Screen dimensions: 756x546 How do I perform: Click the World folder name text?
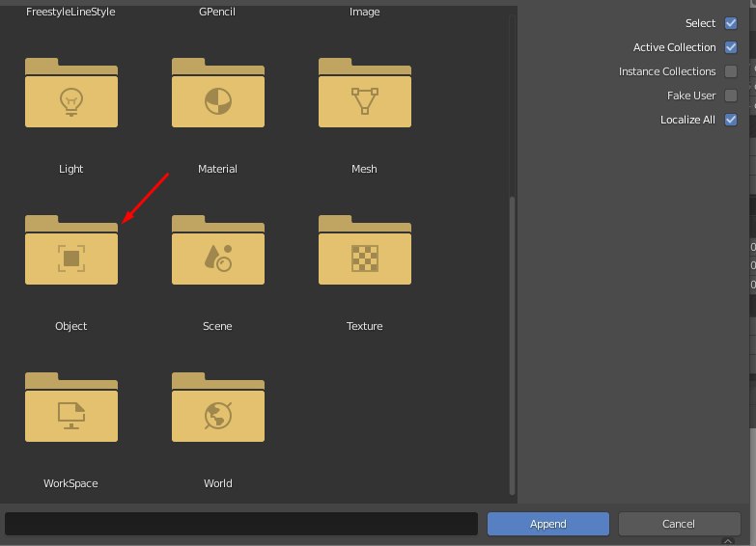pyautogui.click(x=218, y=483)
